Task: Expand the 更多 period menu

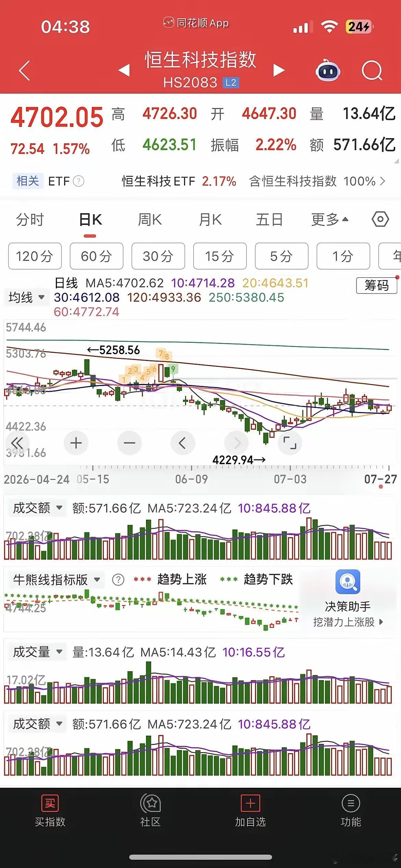Action: (330, 219)
